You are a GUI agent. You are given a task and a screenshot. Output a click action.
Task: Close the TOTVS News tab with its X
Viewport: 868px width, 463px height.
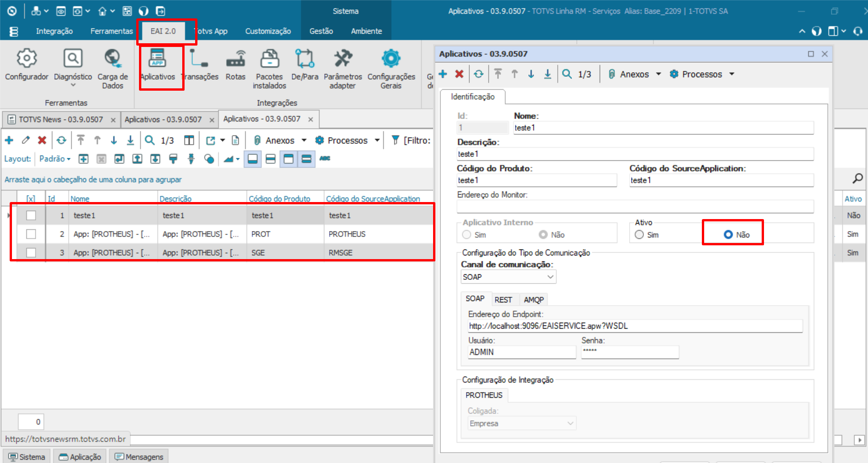[x=113, y=120]
